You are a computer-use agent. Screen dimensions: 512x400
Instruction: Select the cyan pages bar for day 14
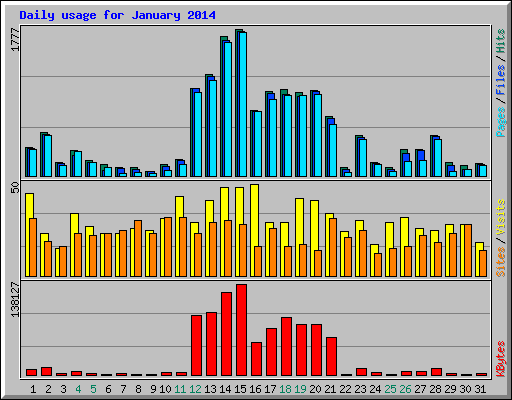click(x=228, y=109)
